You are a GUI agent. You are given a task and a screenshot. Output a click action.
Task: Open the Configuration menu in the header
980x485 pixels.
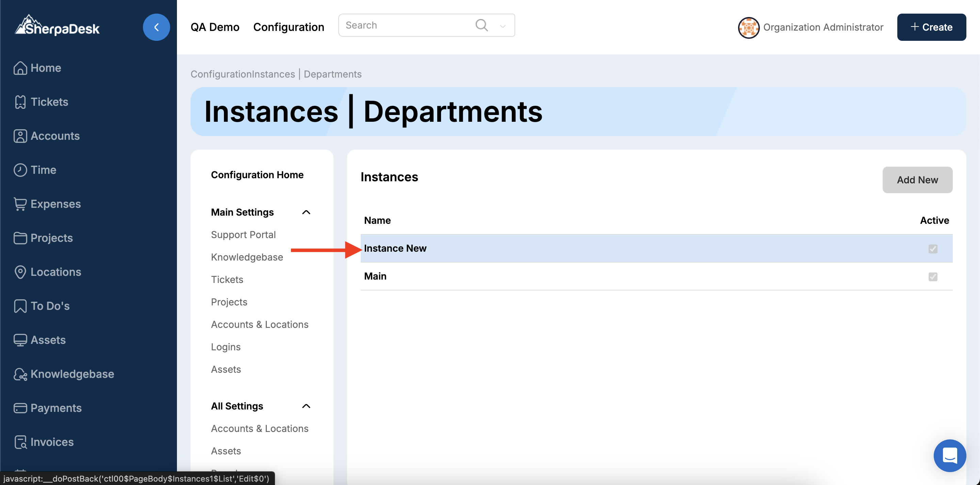pos(288,27)
